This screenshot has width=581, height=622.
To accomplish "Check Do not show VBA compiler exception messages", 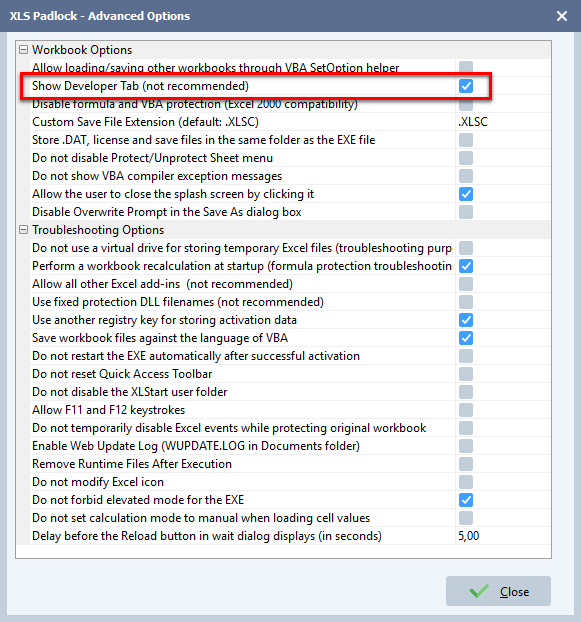I will [x=466, y=176].
